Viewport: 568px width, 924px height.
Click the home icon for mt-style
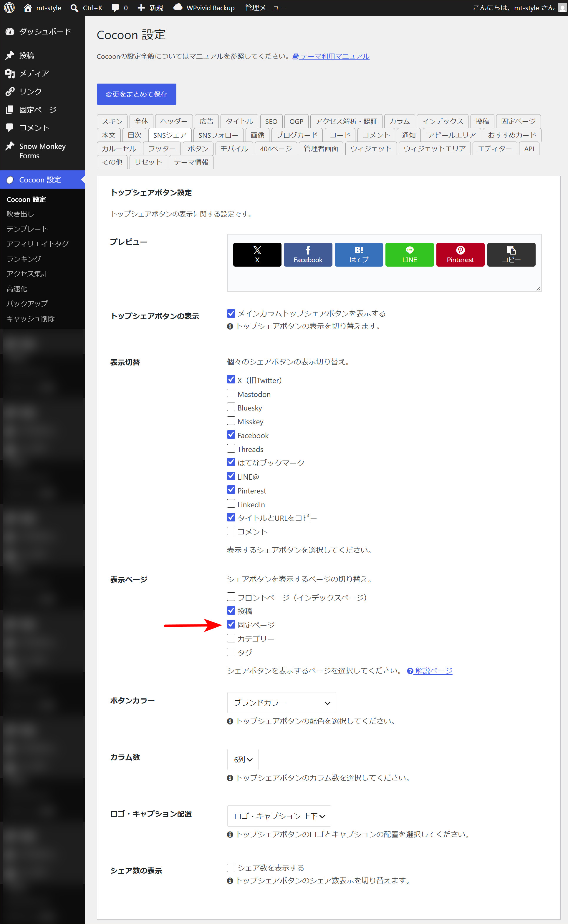pos(28,8)
